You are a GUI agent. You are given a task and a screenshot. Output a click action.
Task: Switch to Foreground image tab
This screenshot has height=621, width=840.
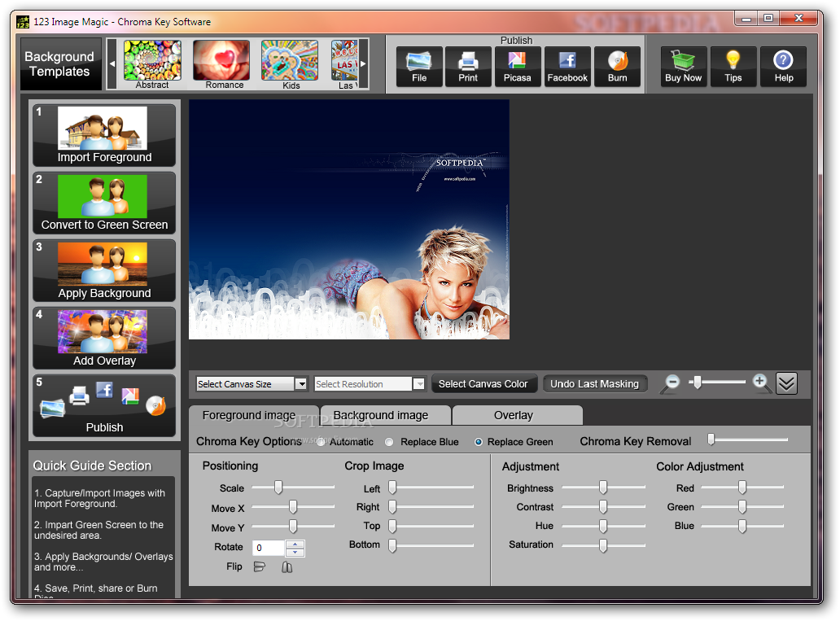253,415
